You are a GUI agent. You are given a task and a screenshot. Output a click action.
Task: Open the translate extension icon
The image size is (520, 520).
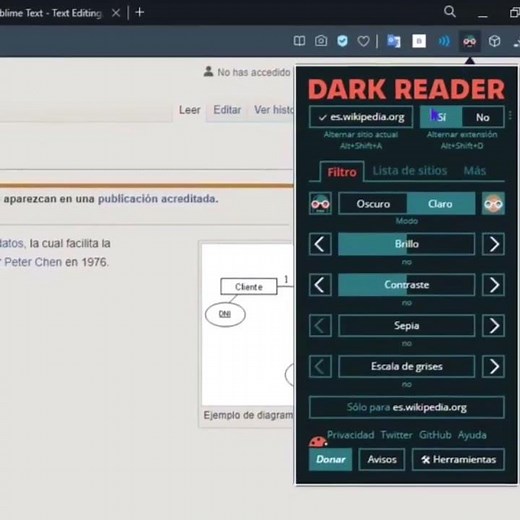(x=393, y=41)
